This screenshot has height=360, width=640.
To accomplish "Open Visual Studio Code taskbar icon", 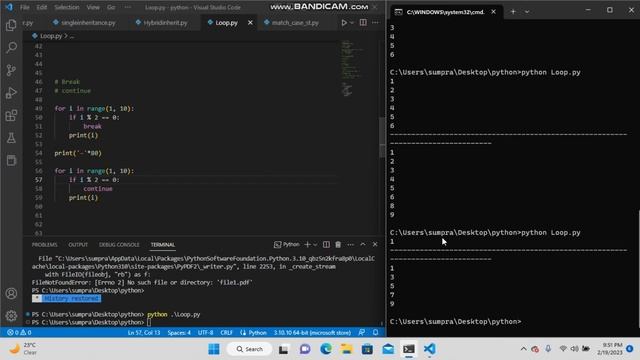I will (429, 349).
